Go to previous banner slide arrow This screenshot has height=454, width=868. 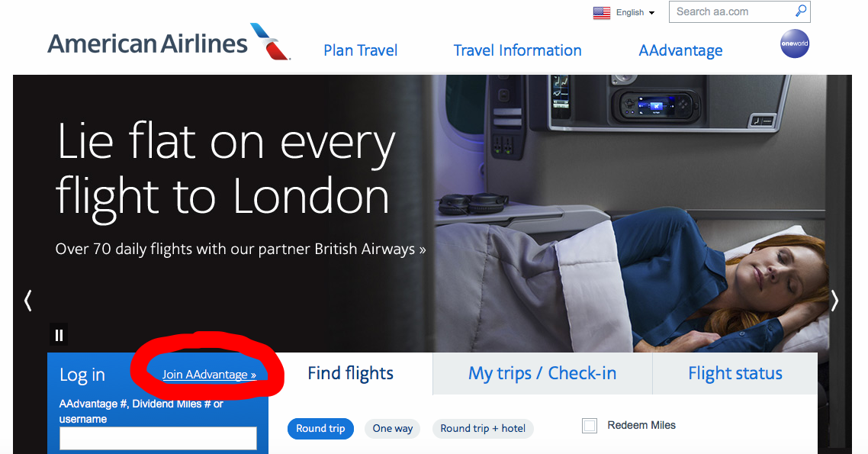click(x=28, y=301)
